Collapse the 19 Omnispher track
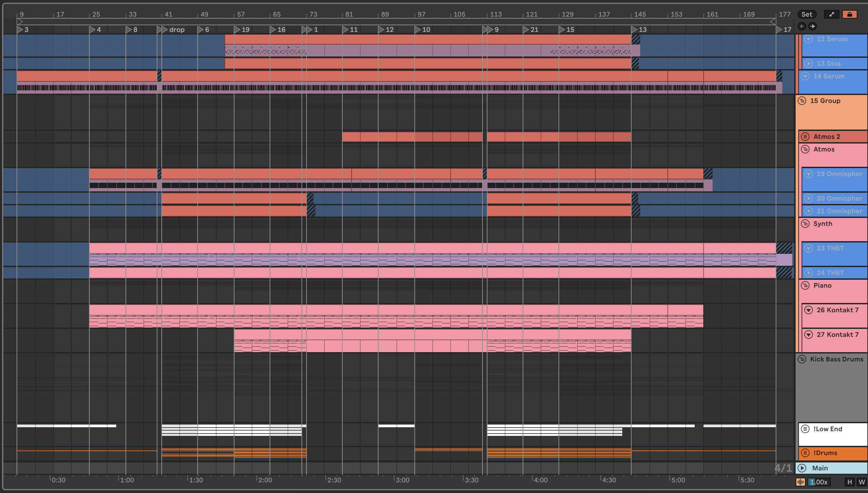868x493 pixels. click(809, 174)
